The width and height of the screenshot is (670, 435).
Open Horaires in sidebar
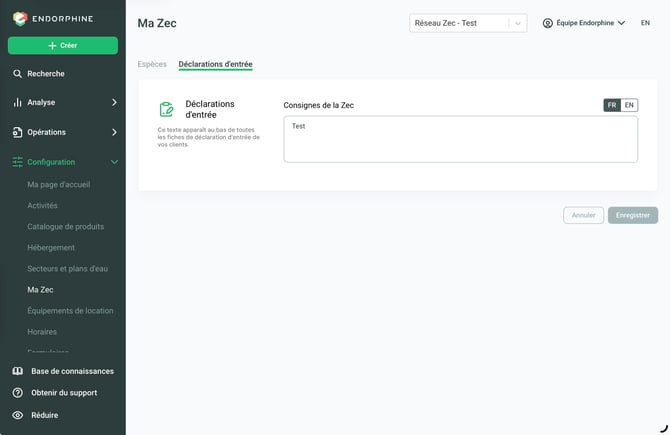coord(42,332)
